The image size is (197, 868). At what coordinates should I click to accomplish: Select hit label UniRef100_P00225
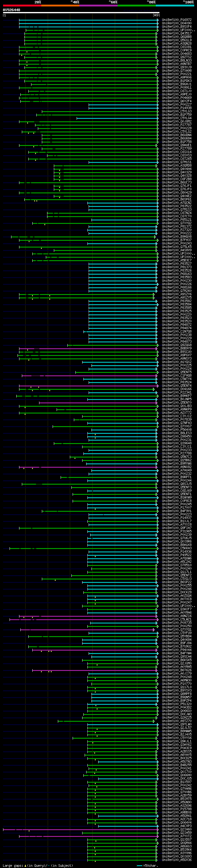pos(177,365)
